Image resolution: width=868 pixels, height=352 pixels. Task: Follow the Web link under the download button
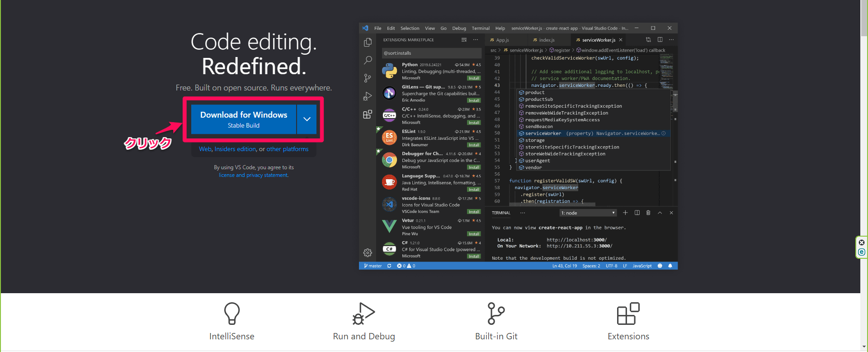tap(205, 149)
